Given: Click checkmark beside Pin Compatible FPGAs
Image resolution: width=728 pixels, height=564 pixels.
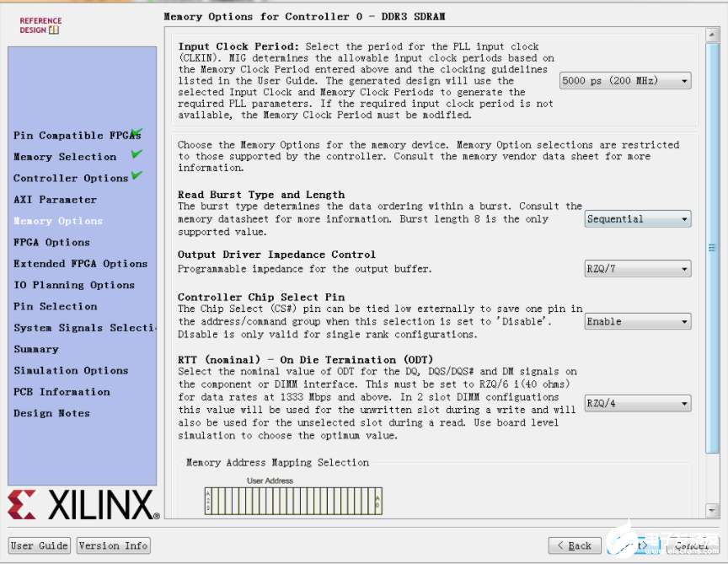Looking at the screenshot, I should pos(136,132).
